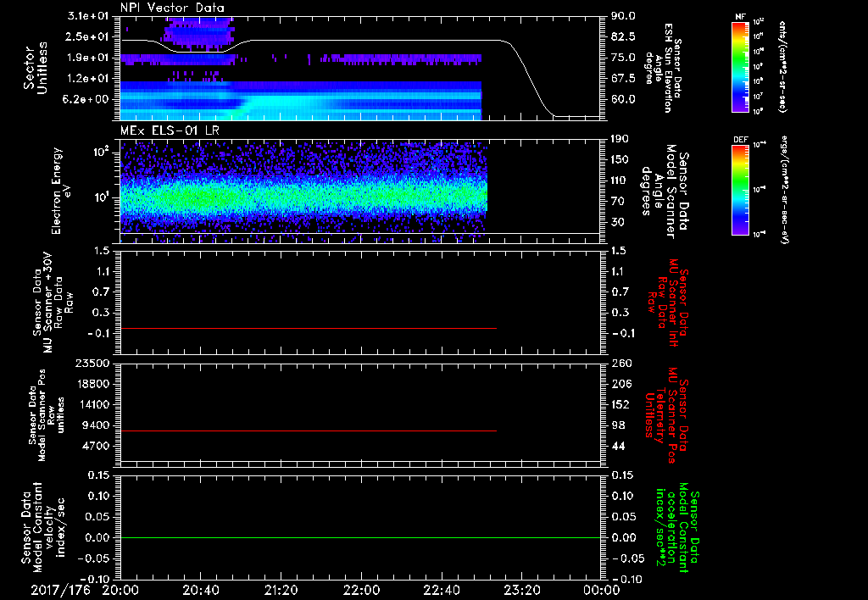Click the "ESH Sun Elevation Angle" axis title
Viewport: 868px width, 600px height.
[663, 68]
